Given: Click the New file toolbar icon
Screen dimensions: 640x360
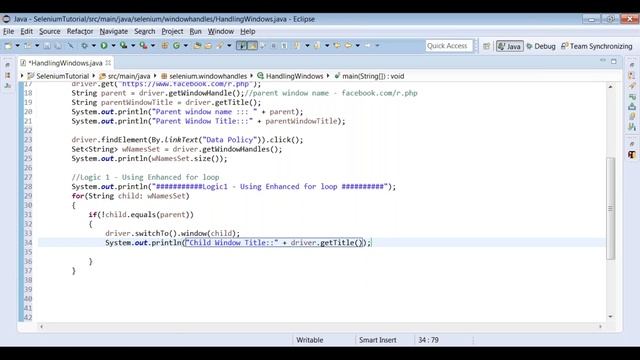Looking at the screenshot, I should tap(8, 46).
